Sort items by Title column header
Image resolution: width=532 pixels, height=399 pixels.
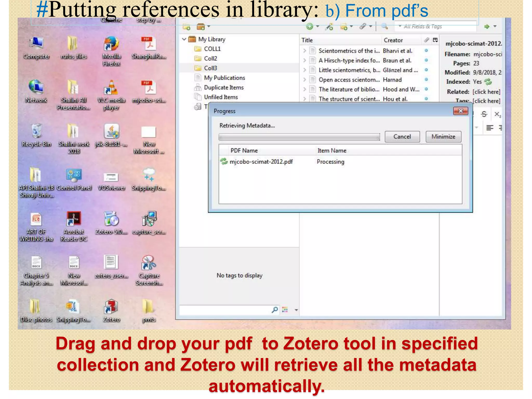point(340,40)
